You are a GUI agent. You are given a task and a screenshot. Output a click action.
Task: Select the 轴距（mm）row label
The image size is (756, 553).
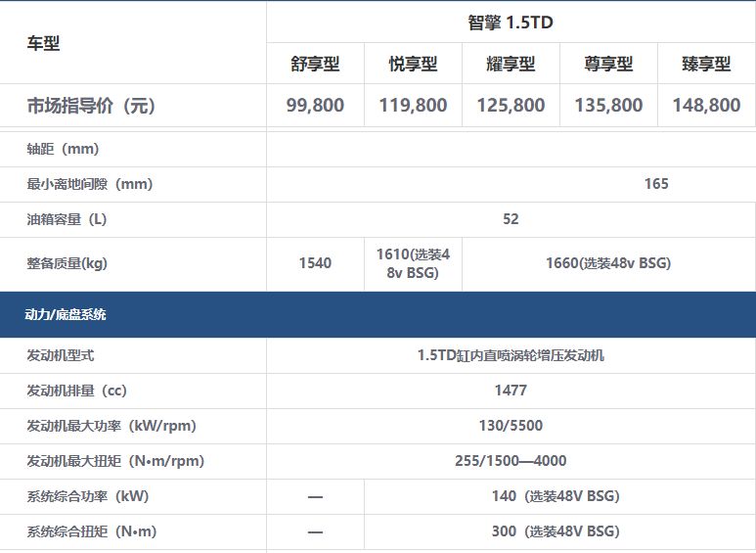64,149
